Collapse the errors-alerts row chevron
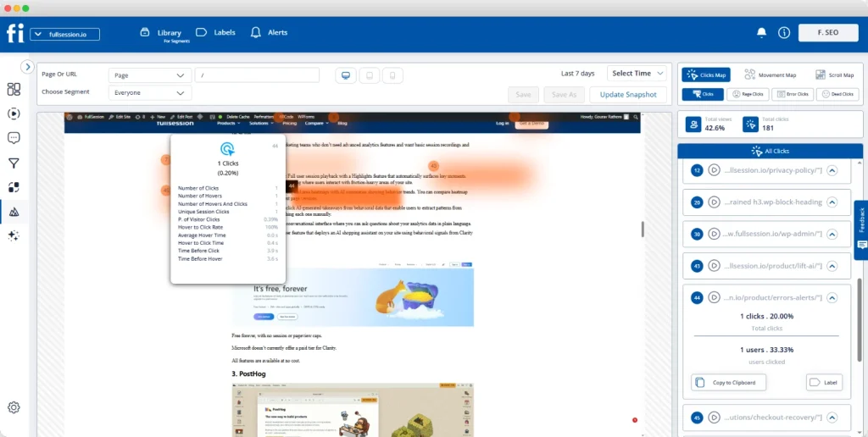This screenshot has width=868, height=437. coord(832,297)
